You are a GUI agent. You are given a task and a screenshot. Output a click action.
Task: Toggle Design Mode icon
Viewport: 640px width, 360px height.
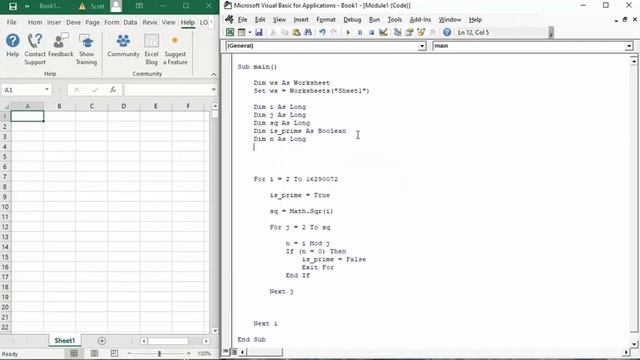click(x=383, y=32)
